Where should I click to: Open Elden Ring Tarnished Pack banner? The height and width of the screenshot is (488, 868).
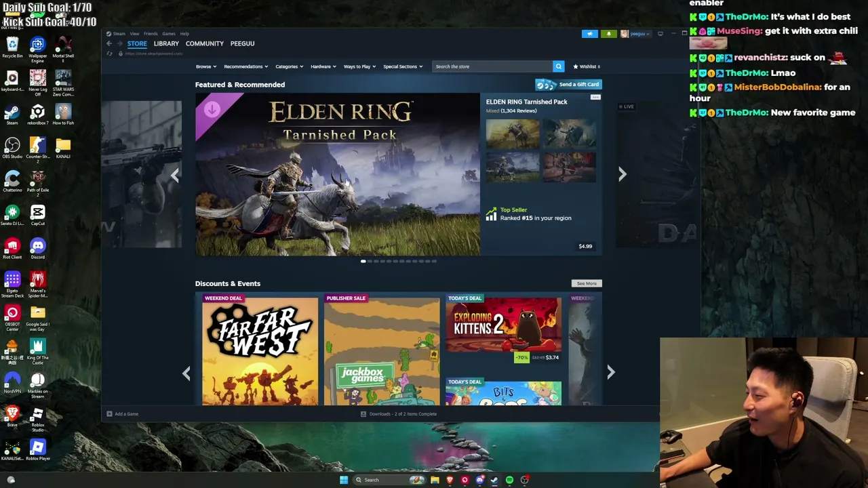tap(338, 175)
